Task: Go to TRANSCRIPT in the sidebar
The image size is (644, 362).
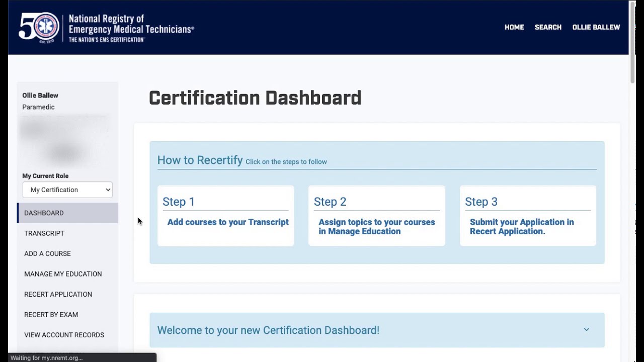Action: 68,233
